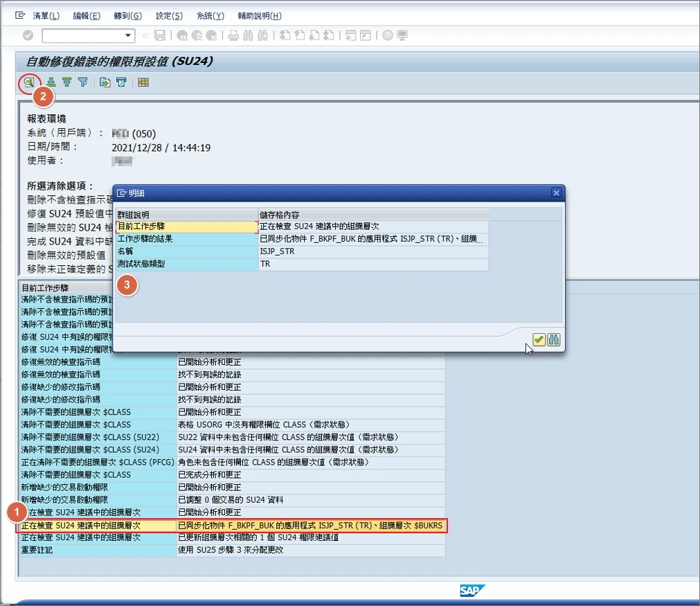Click the Create New Session icon
700x606 pixels.
point(351,35)
